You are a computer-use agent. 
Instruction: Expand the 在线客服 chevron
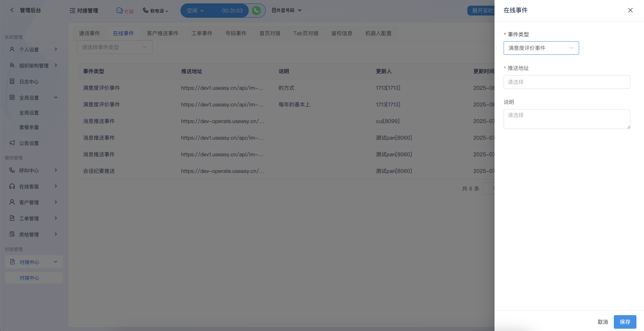(56, 186)
